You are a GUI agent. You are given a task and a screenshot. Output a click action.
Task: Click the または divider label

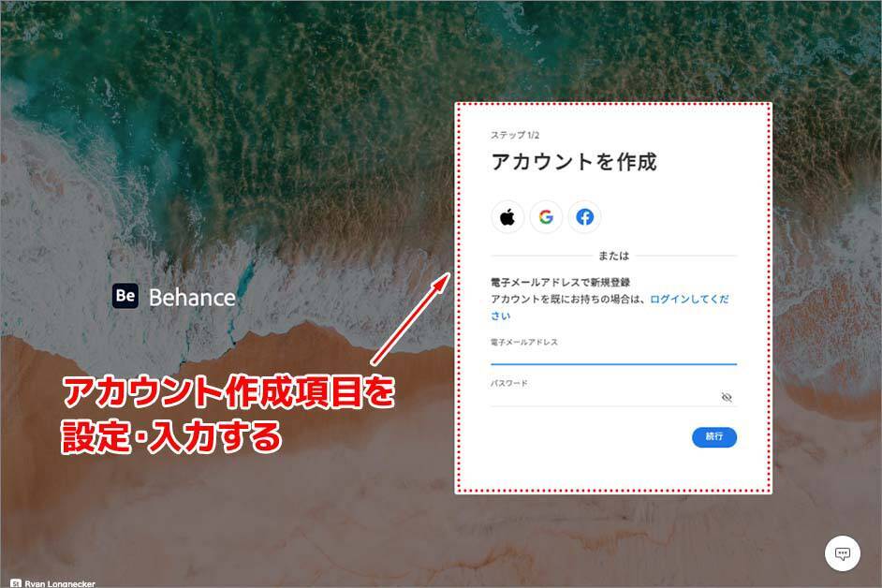click(613, 256)
